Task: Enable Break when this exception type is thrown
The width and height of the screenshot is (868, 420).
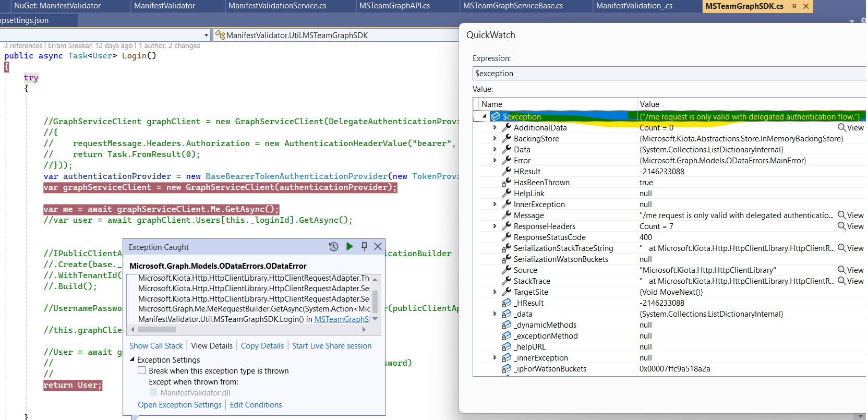Action: tap(141, 370)
